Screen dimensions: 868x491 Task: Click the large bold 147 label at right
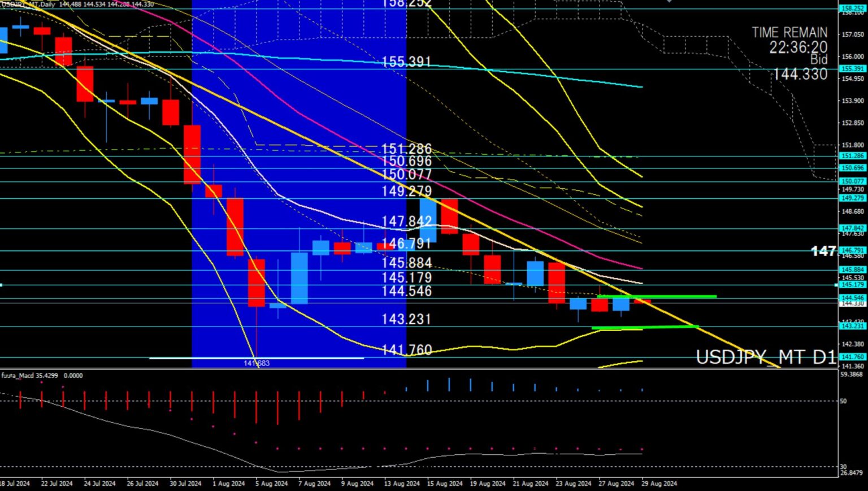click(823, 251)
